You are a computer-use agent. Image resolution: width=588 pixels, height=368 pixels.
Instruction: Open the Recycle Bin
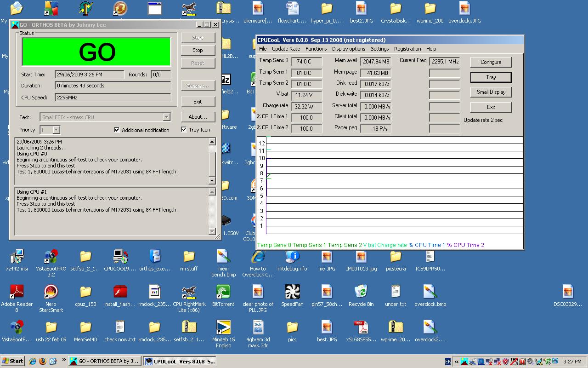[x=361, y=292]
